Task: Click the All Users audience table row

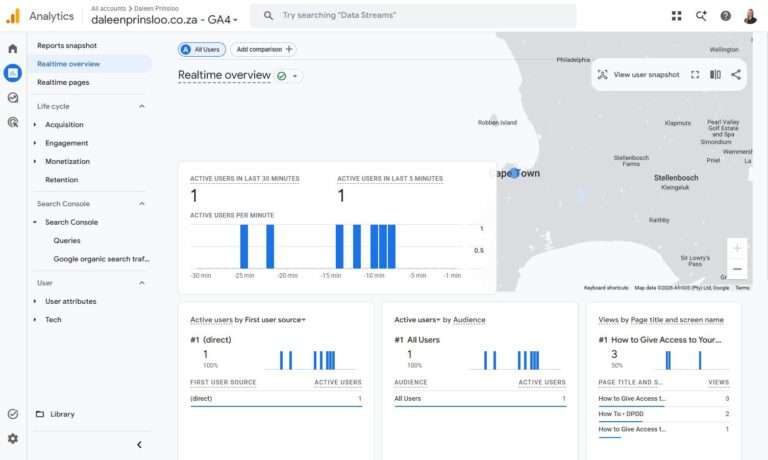Action: point(480,398)
